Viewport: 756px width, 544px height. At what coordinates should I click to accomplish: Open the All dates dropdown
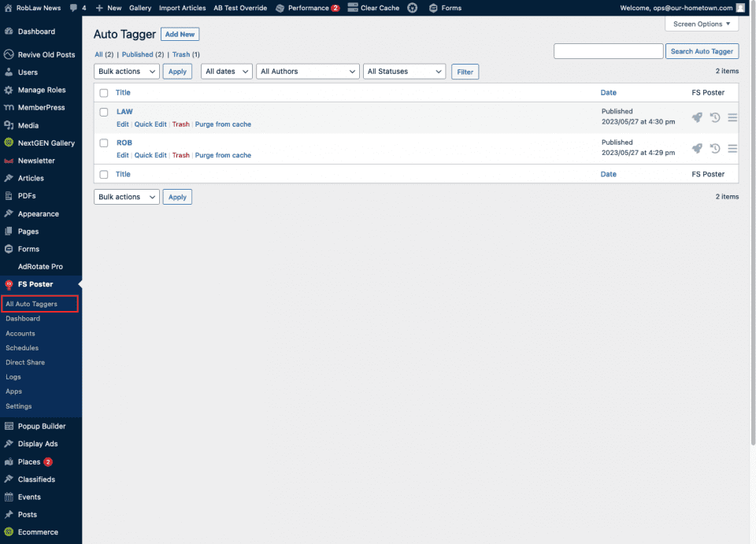click(x=226, y=72)
